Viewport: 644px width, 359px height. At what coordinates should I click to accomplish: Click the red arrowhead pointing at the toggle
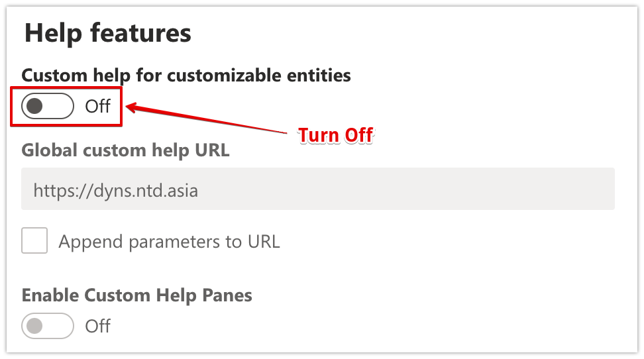point(133,107)
